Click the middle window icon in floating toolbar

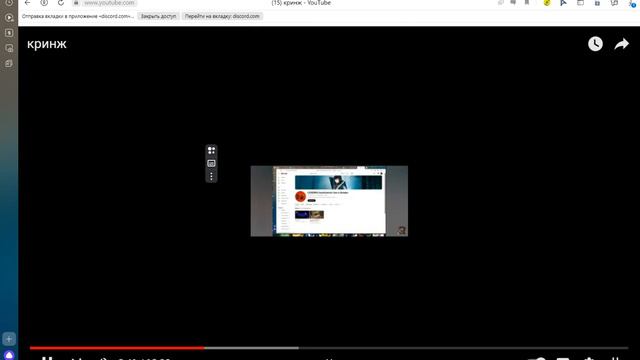tap(211, 163)
